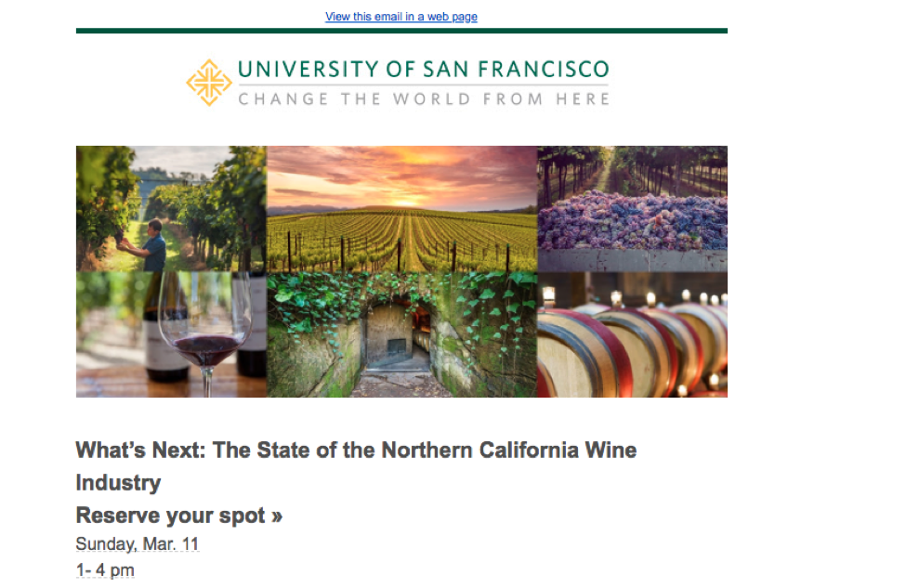Click the word 'Industry' in the headline
The image size is (906, 588).
(118, 482)
